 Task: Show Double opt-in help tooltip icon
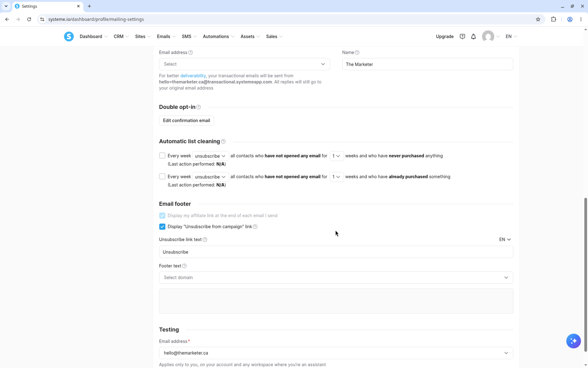click(x=198, y=107)
